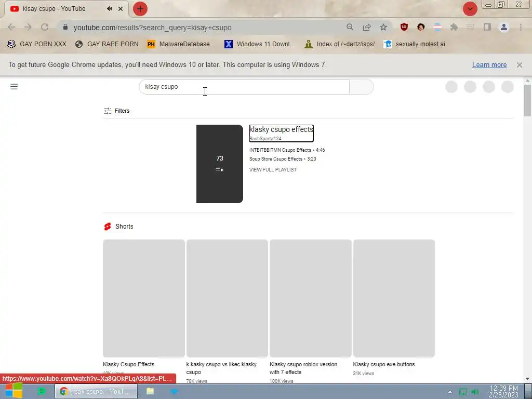Reload the page with the refresh icon
Viewport: 532px width, 399px height.
click(x=45, y=27)
